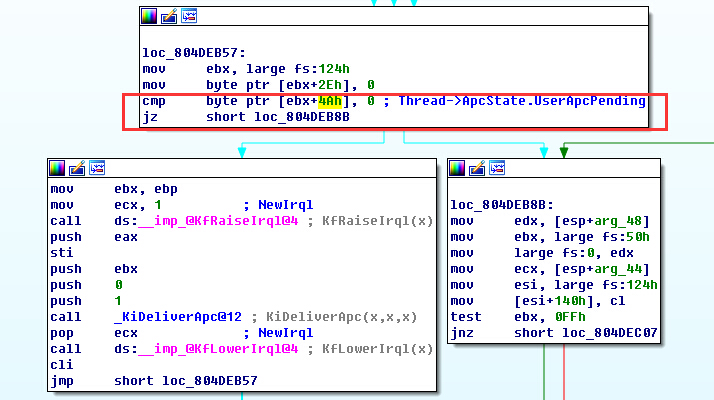The width and height of the screenshot is (714, 400).
Task: Click the sti instruction
Action: [62, 253]
